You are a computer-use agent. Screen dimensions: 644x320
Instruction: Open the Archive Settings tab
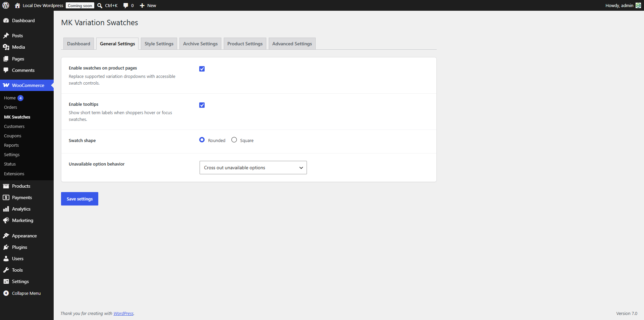click(200, 44)
